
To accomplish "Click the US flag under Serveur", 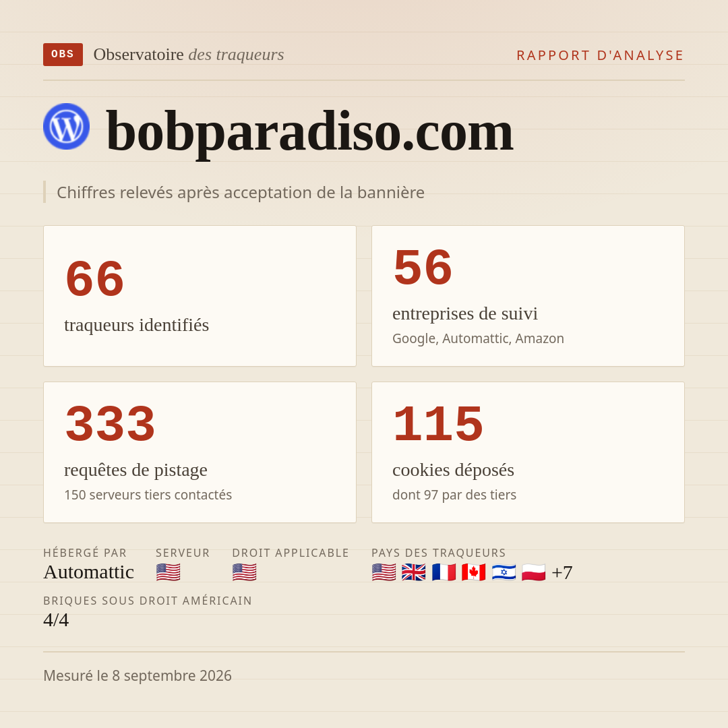I will 168,572.
